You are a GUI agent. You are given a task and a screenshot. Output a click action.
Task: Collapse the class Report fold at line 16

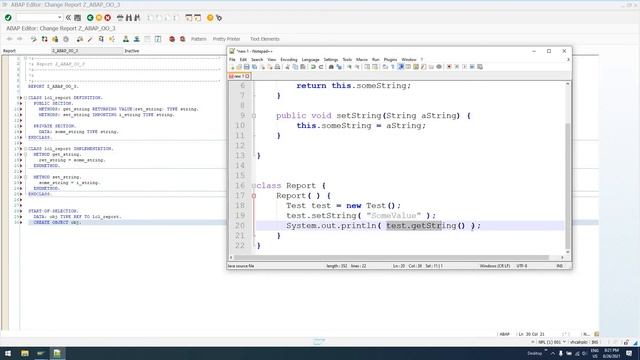tap(253, 186)
